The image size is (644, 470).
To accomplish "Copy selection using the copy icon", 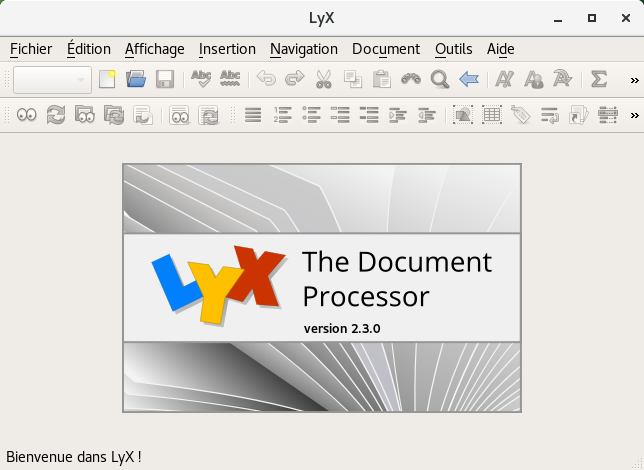I will pyautogui.click(x=353, y=79).
